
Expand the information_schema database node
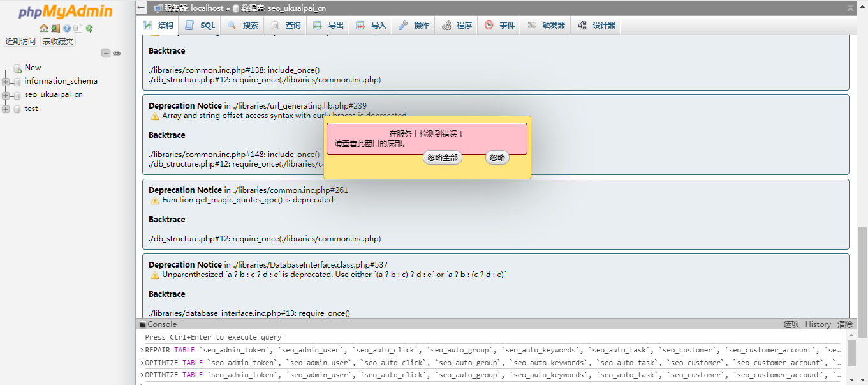coord(6,82)
